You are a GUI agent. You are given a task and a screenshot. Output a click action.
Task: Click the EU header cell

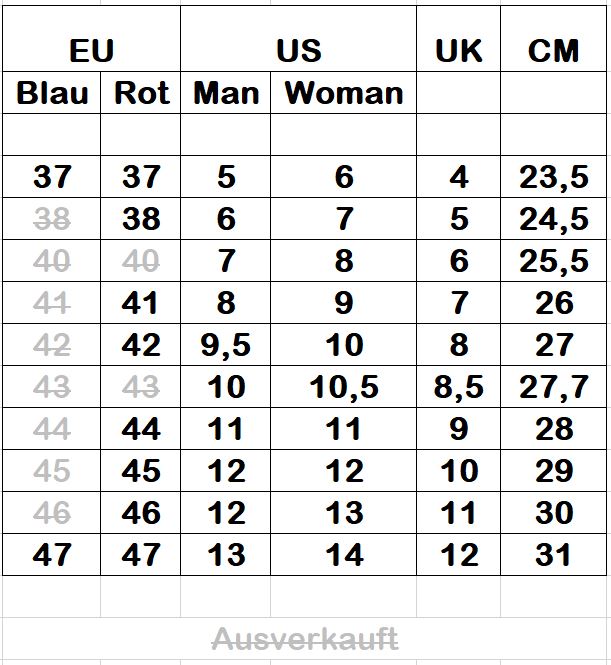click(x=92, y=39)
